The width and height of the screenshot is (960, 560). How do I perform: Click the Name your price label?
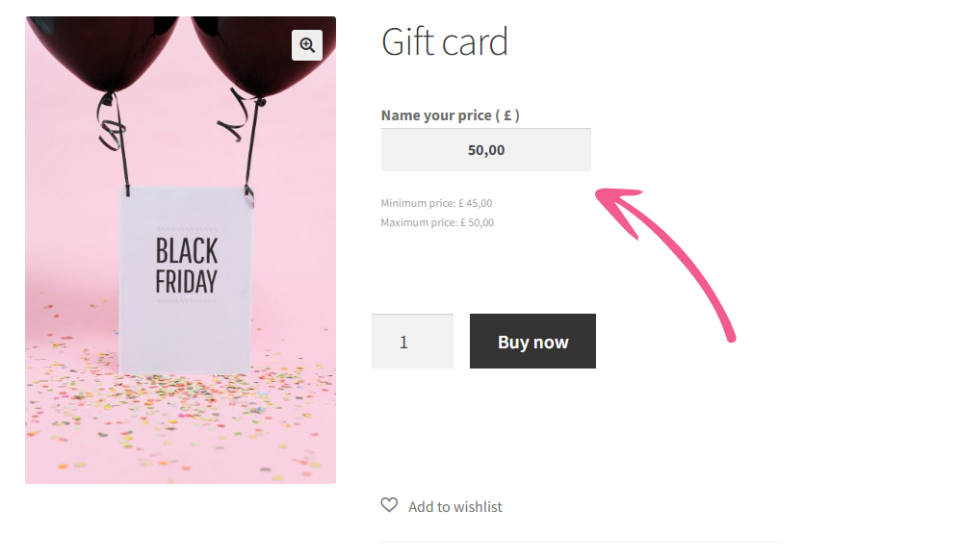[450, 115]
